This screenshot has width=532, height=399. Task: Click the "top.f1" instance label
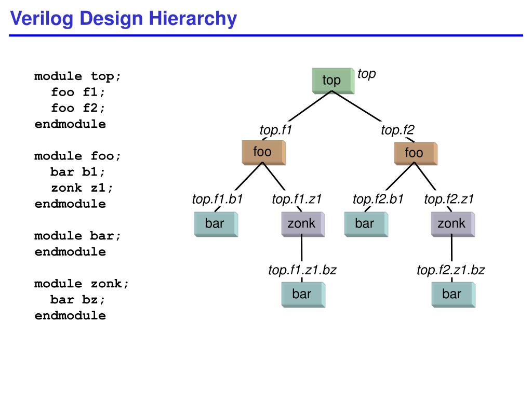pos(275,130)
